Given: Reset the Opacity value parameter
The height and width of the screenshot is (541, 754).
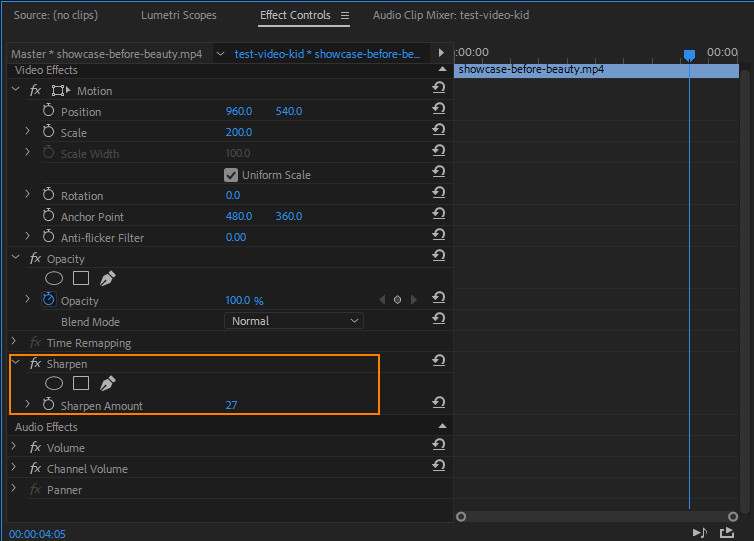Looking at the screenshot, I should pos(439,298).
